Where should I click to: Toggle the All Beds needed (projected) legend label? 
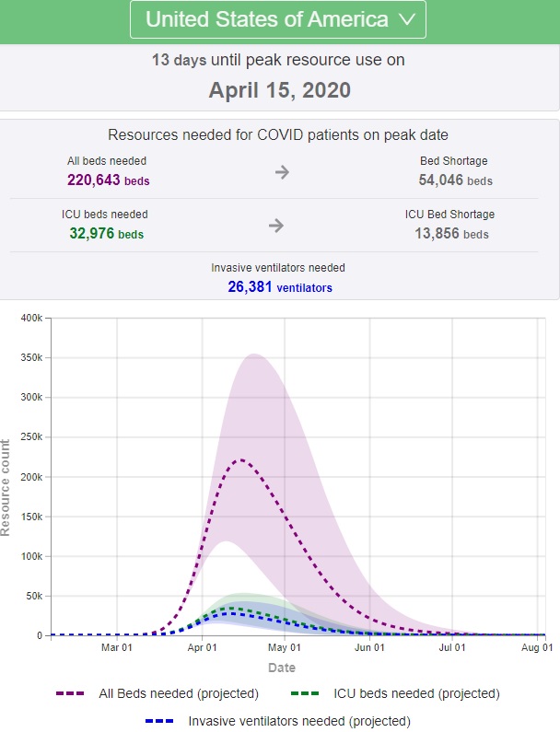179,693
